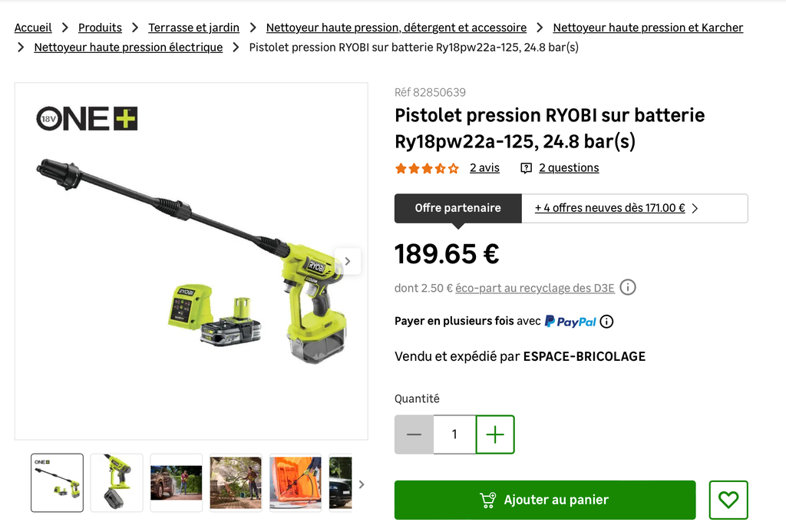Go to Nettoyeur haute pression électrique breadcrumb
This screenshot has height=532, width=786.
128,47
